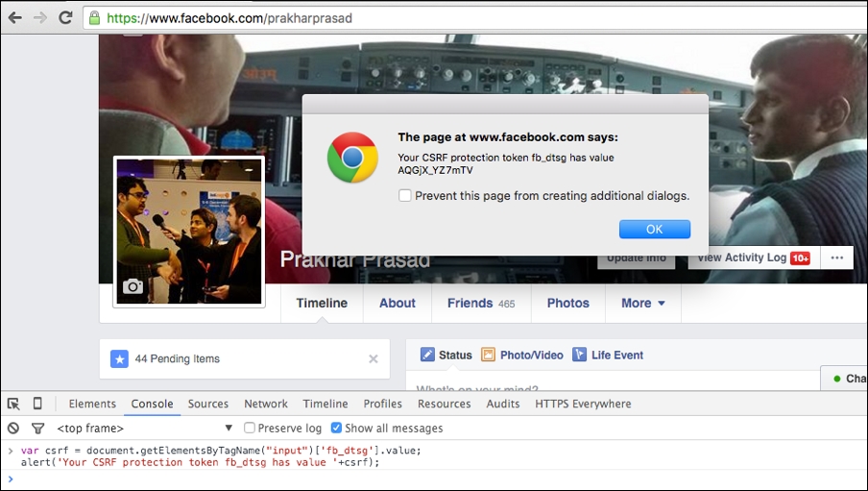Go back with the browser back arrow
Viewport: 868px width, 491px height.
(x=15, y=17)
